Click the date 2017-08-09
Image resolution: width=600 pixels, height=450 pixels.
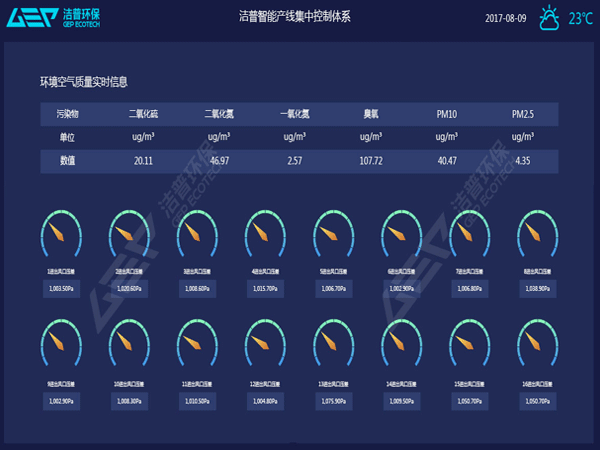pyautogui.click(x=505, y=19)
